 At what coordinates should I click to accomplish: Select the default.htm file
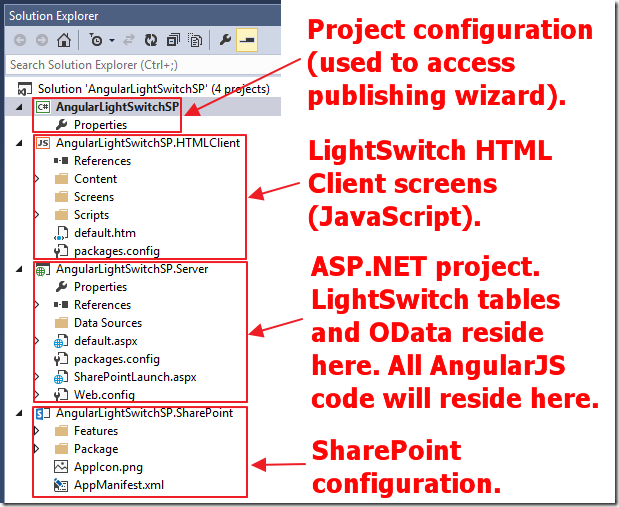[x=105, y=233]
